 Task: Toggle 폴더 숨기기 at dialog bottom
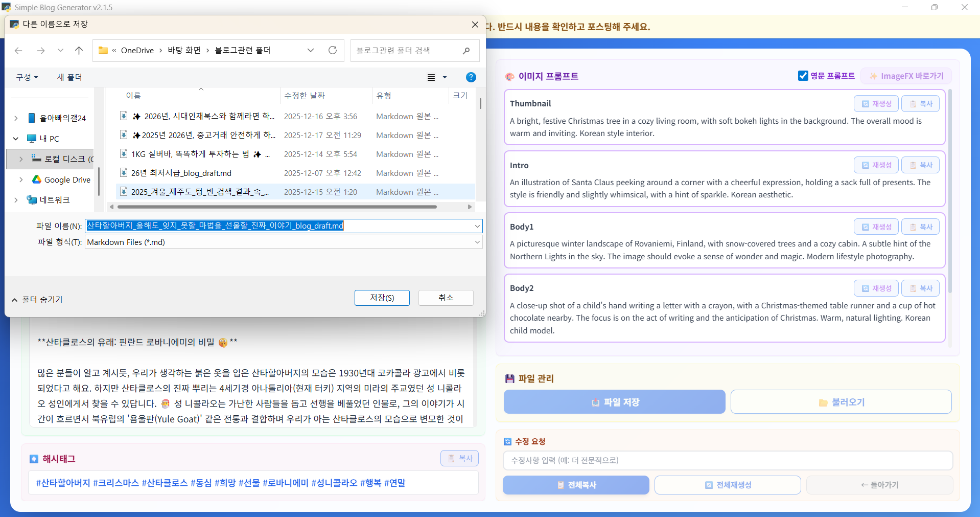(x=37, y=300)
